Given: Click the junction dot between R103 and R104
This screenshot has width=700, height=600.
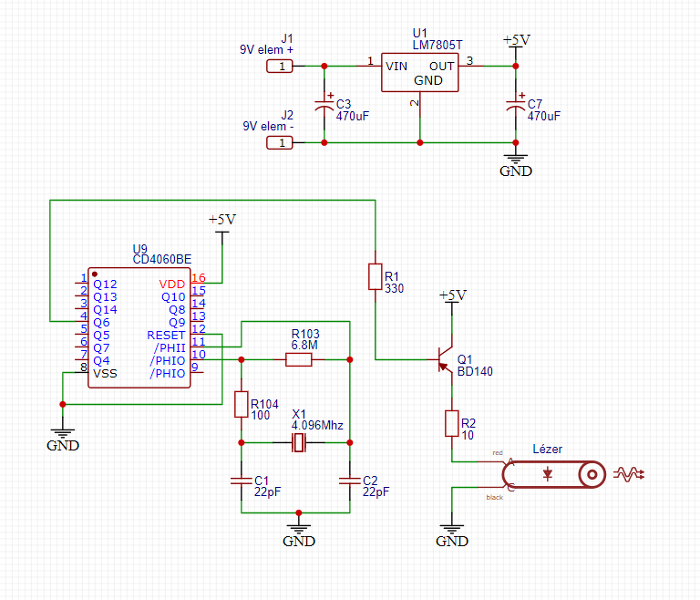Looking at the screenshot, I should 242,359.
